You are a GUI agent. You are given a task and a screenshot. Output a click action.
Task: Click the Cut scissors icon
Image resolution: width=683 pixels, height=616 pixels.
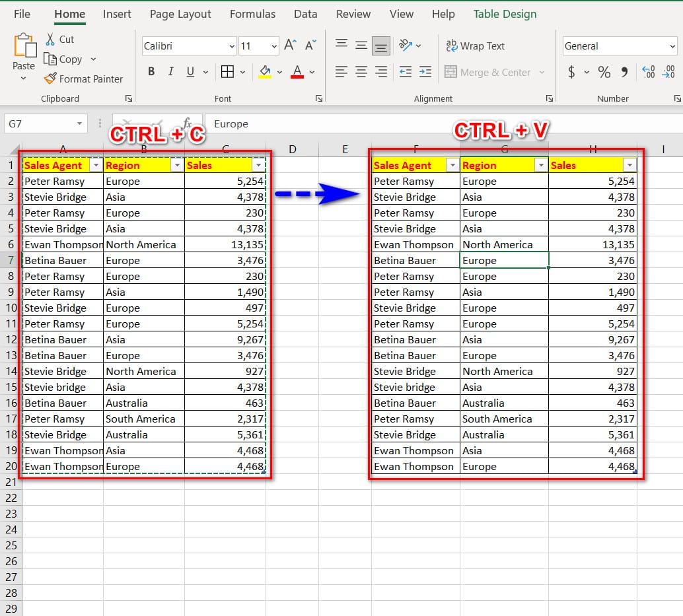click(50, 40)
